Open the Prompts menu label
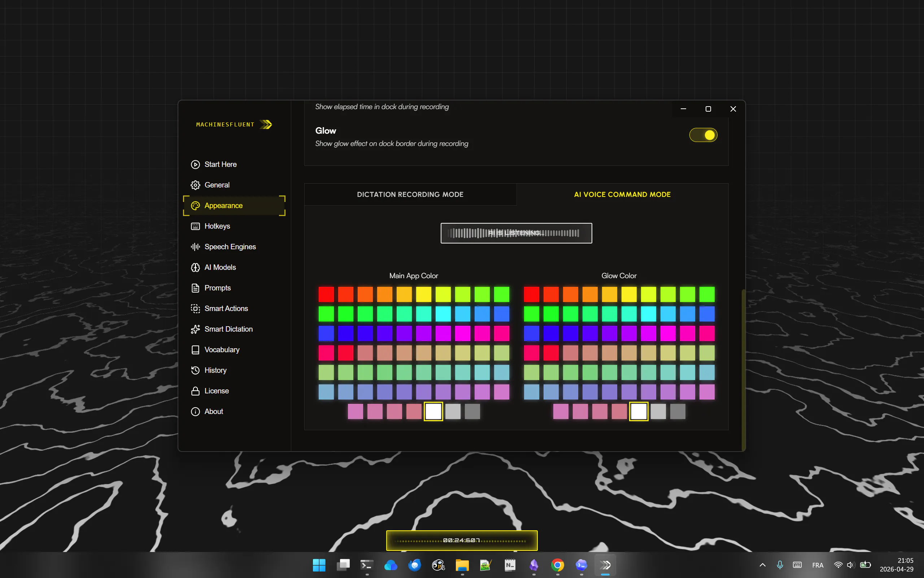 tap(218, 288)
